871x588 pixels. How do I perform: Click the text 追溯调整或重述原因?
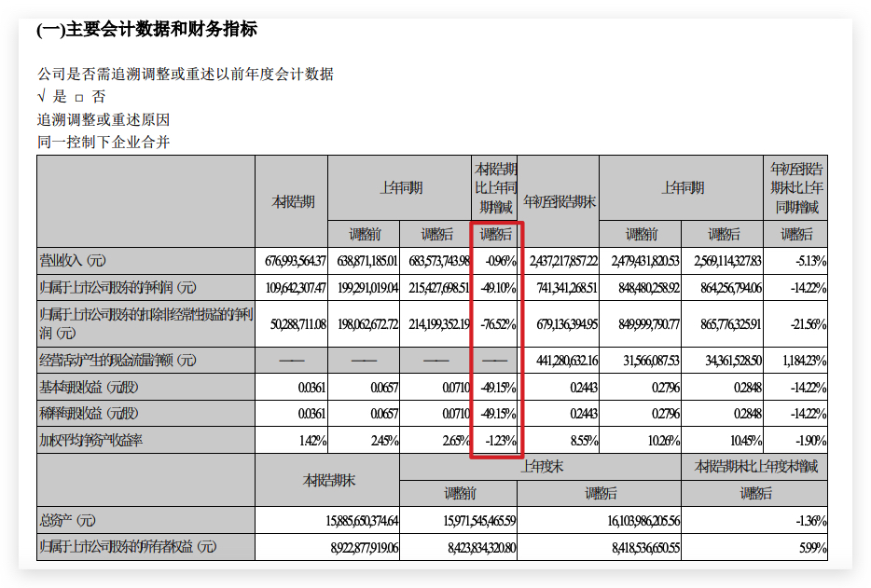104,119
